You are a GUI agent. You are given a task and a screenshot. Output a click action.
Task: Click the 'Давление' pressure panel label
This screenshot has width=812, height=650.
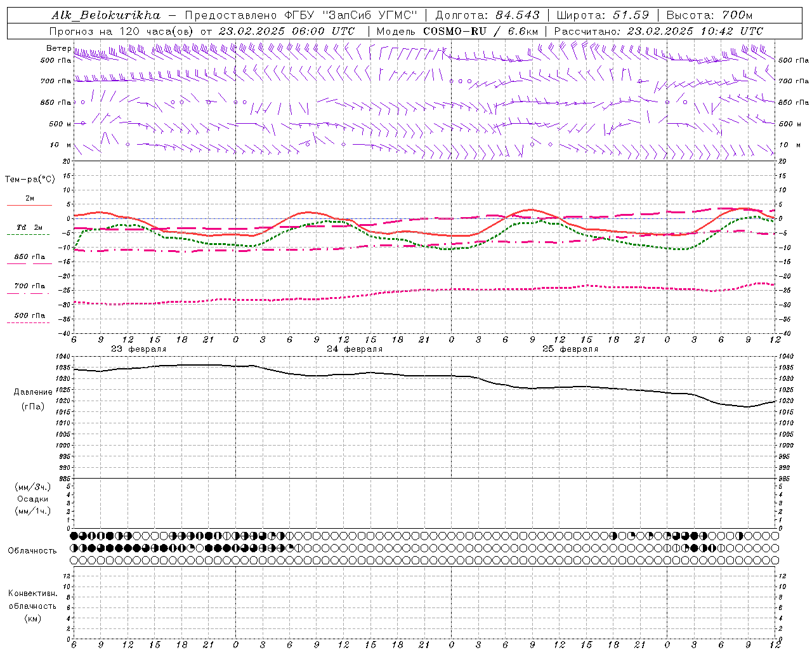click(x=33, y=392)
